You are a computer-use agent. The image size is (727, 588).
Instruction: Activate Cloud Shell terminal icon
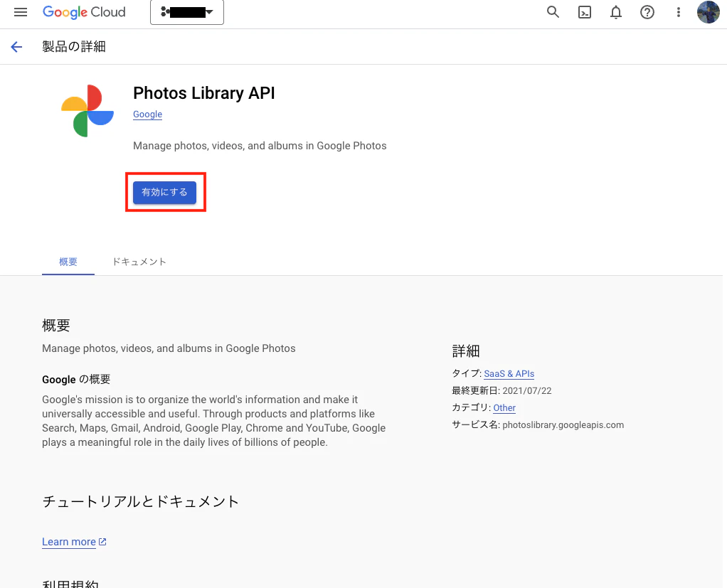click(585, 12)
